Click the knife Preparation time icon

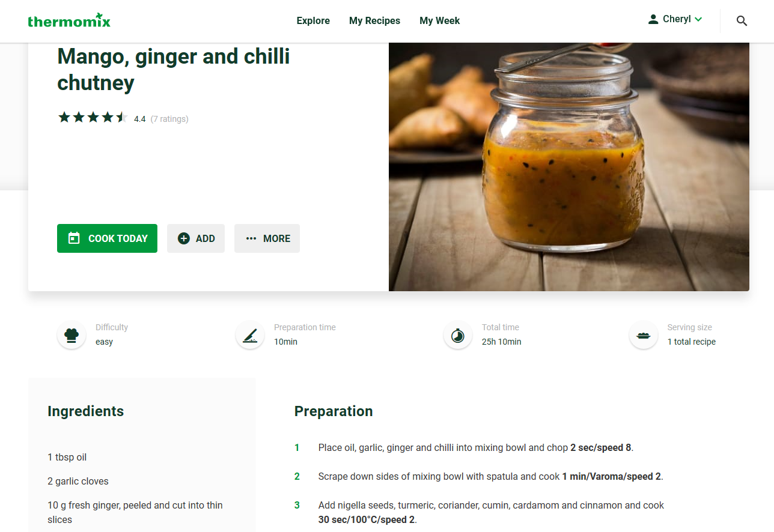[250, 335]
